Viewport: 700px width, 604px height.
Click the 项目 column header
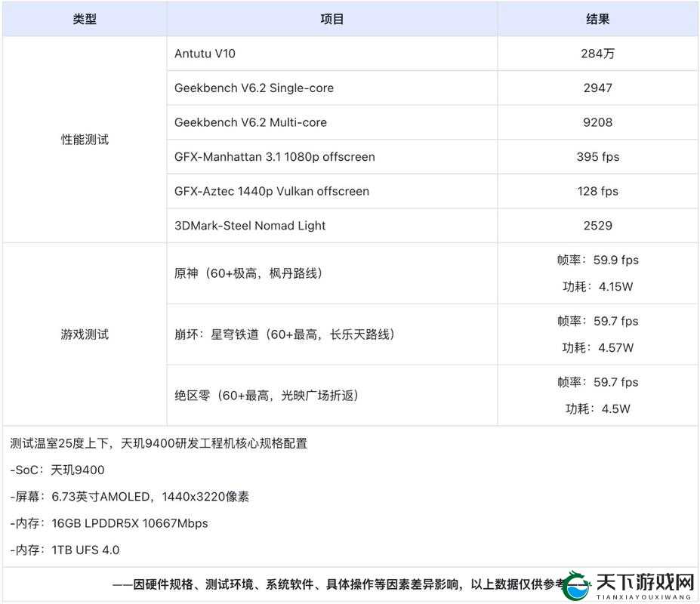(331, 19)
